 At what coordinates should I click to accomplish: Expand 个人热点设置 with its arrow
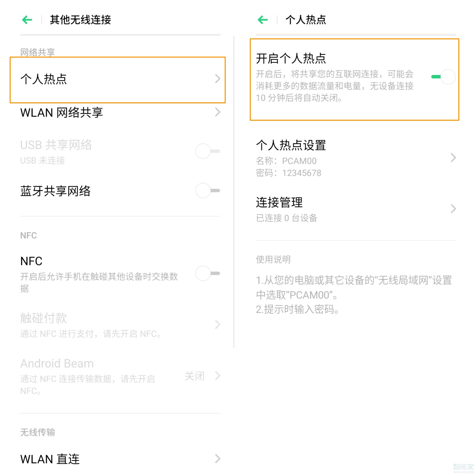tap(453, 158)
